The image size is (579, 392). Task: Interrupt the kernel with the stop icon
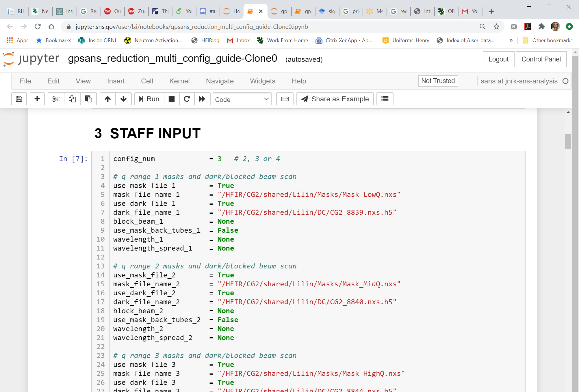pyautogui.click(x=172, y=99)
